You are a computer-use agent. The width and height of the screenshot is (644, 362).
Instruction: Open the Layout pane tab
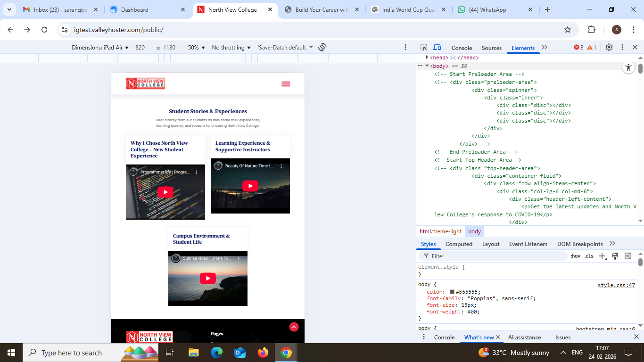tap(491, 244)
